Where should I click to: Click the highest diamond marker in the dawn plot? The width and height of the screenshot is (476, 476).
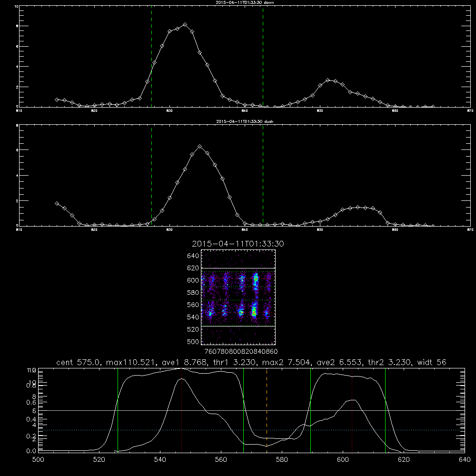pyautogui.click(x=185, y=24)
